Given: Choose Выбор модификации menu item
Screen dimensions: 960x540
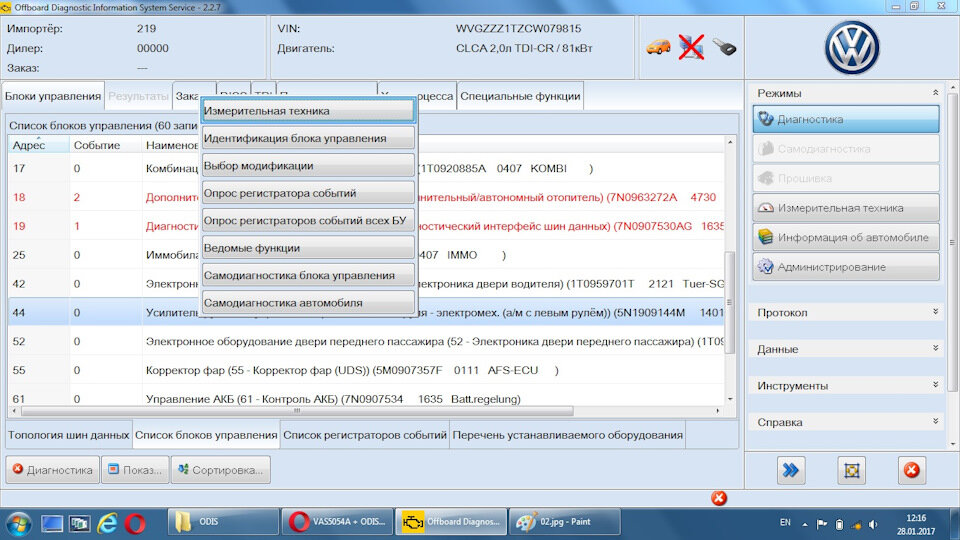Looking at the screenshot, I should tap(309, 165).
